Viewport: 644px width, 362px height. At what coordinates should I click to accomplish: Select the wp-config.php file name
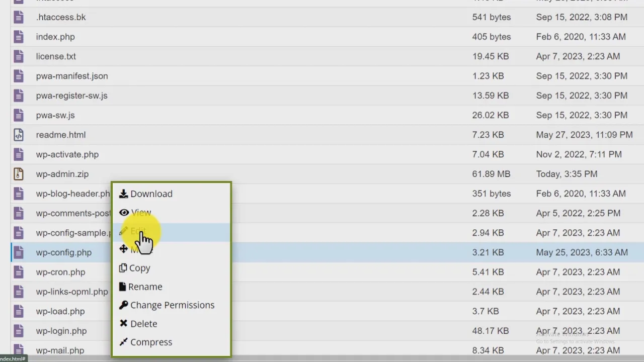coord(64,252)
